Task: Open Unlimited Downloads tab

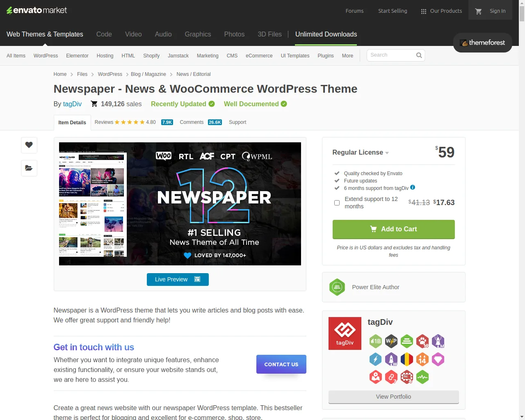Action: coord(326,34)
